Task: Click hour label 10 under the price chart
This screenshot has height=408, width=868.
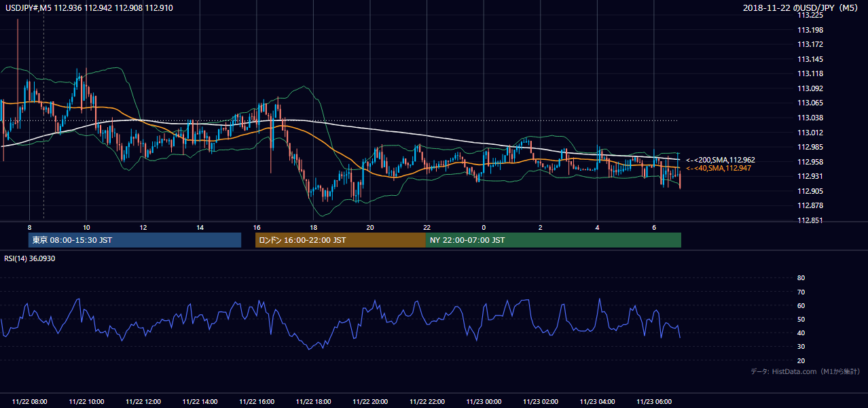Action: tap(86, 227)
